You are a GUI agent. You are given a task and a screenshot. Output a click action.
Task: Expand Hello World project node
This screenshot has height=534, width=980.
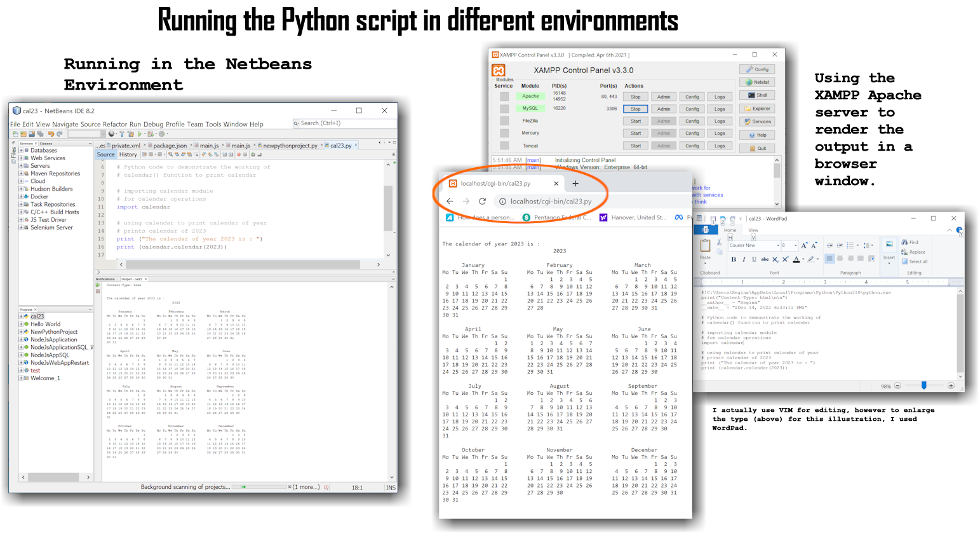(x=20, y=324)
